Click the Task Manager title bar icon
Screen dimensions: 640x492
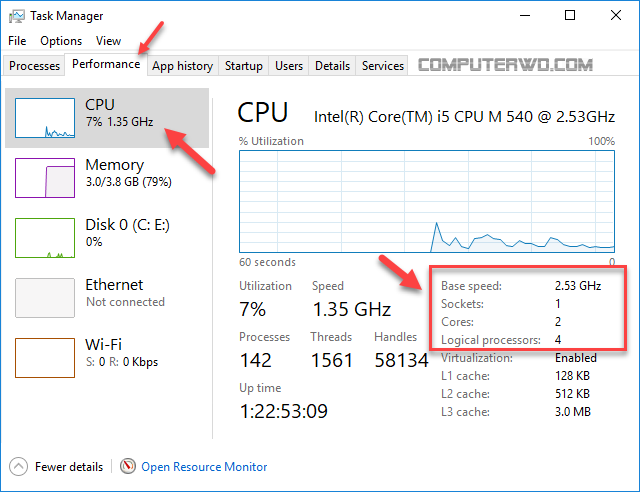click(x=17, y=16)
